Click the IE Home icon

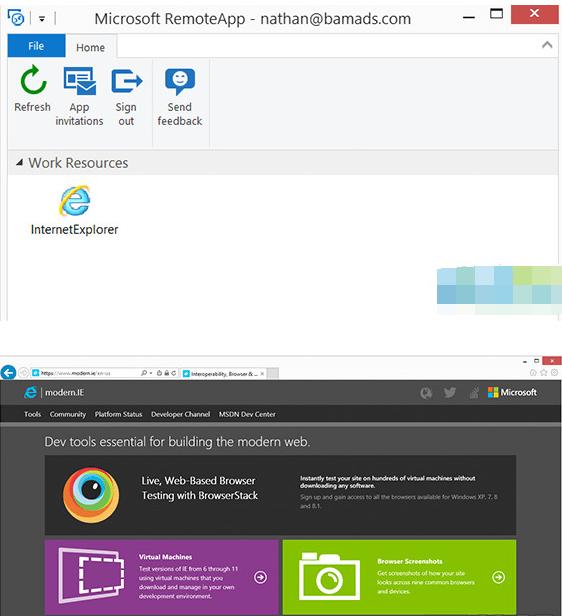(533, 372)
